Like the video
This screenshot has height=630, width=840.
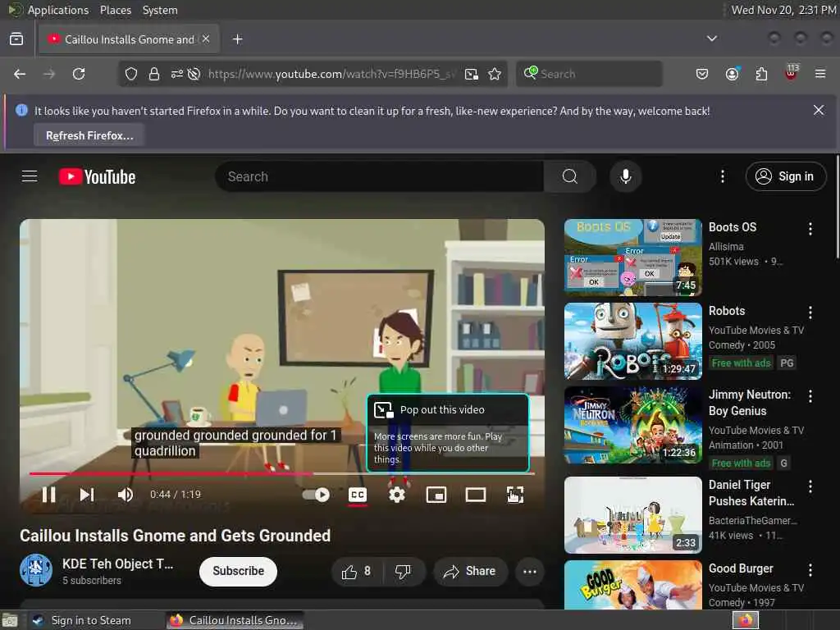click(357, 572)
